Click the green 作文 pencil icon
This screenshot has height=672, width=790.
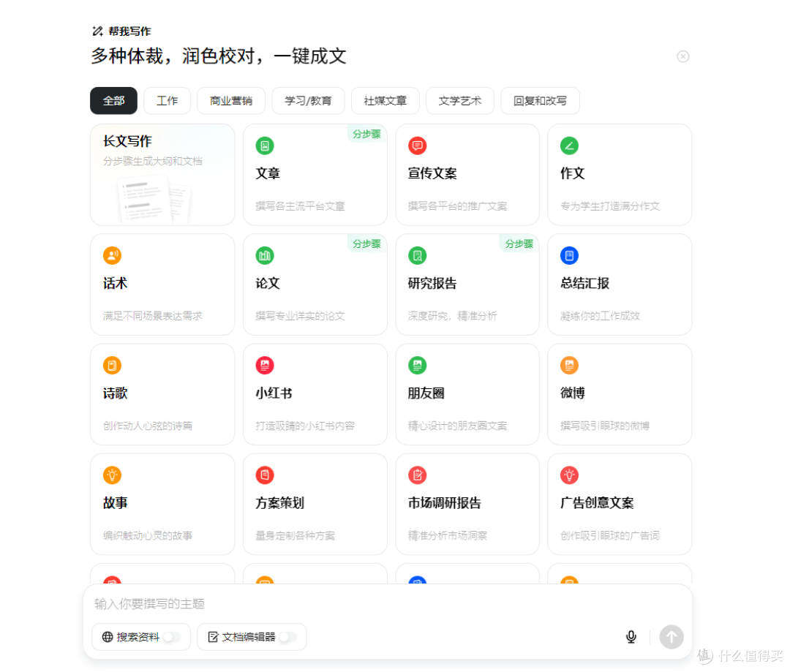(569, 146)
